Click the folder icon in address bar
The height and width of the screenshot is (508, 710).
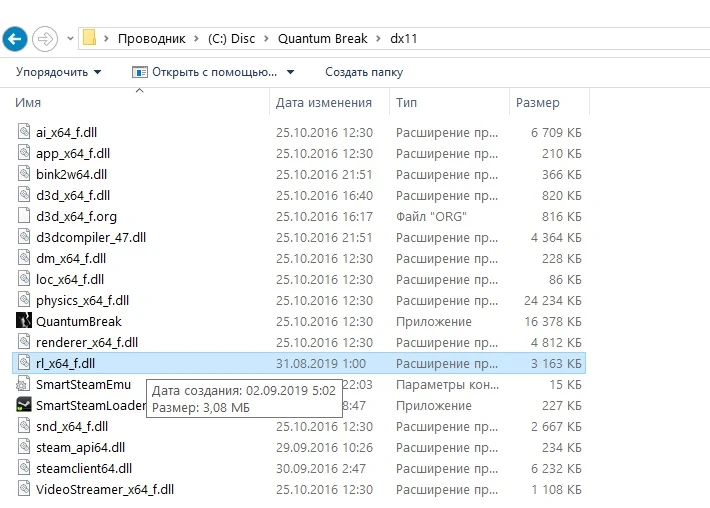pos(89,38)
